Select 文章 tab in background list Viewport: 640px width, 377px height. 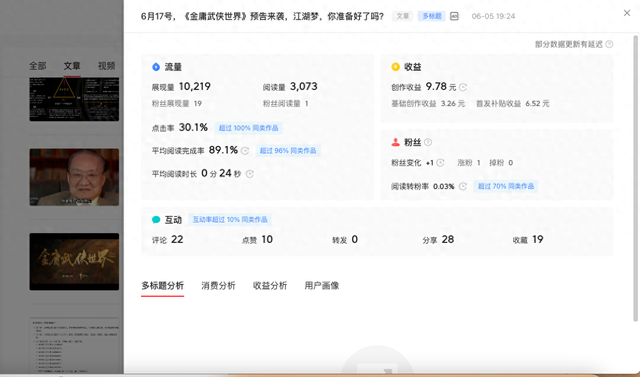point(72,66)
